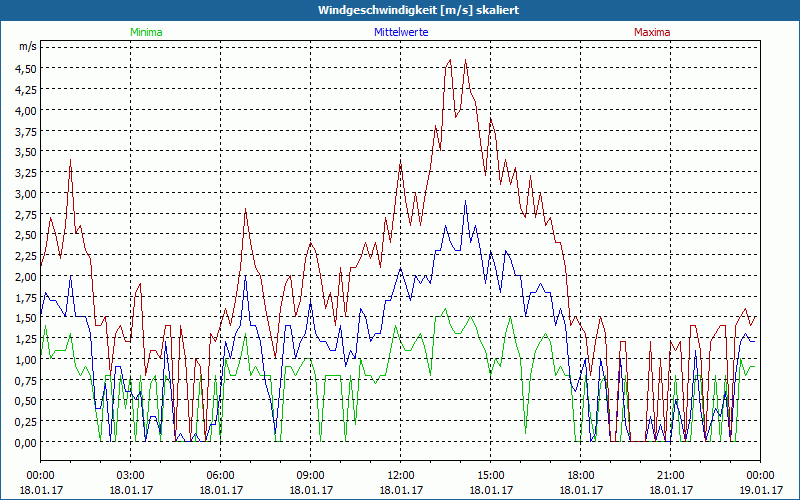Click the 4,00 y-axis value
This screenshot has height=500, width=800.
28,111
